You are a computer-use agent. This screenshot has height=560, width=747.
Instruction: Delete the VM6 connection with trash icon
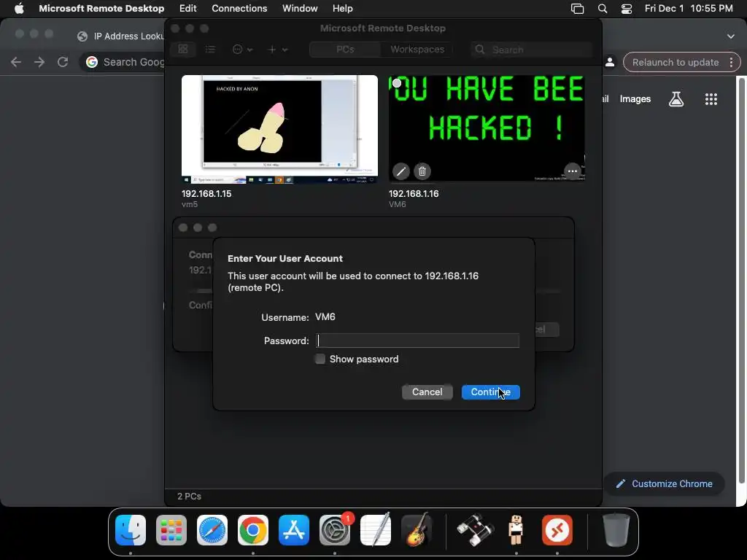pos(422,171)
